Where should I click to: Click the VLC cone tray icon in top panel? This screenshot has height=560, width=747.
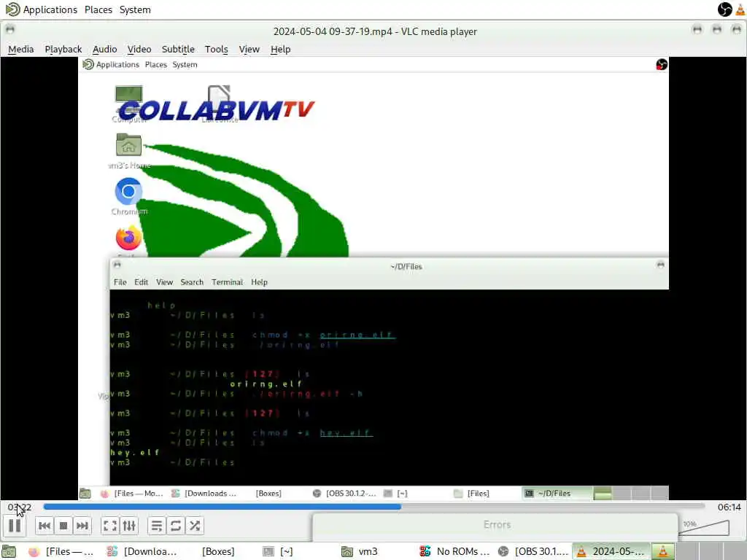pos(741,9)
